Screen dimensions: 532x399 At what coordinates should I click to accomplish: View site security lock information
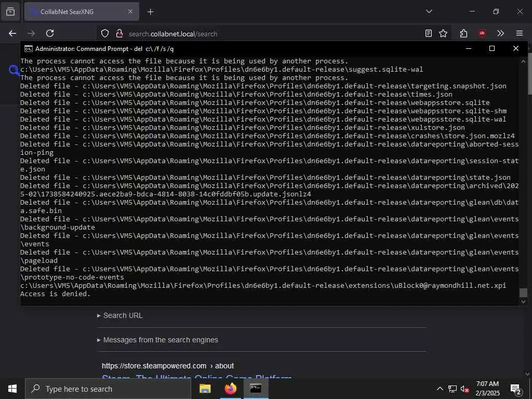[119, 34]
